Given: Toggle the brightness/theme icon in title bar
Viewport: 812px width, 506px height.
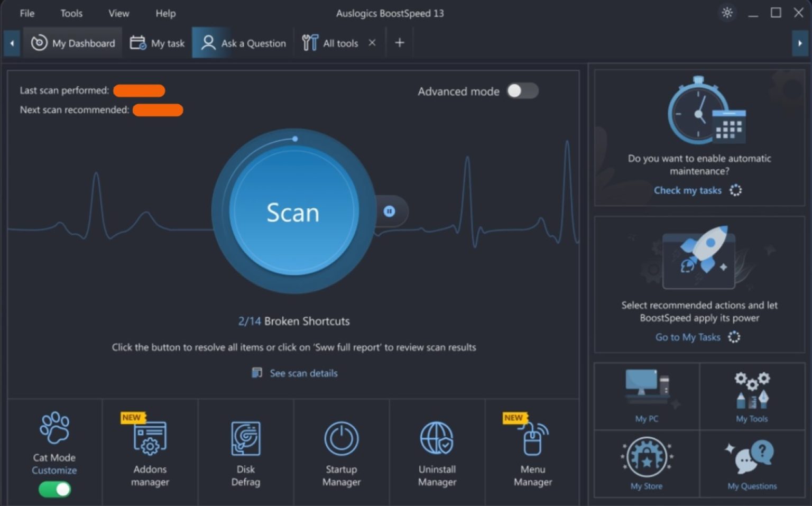Looking at the screenshot, I should tap(727, 13).
